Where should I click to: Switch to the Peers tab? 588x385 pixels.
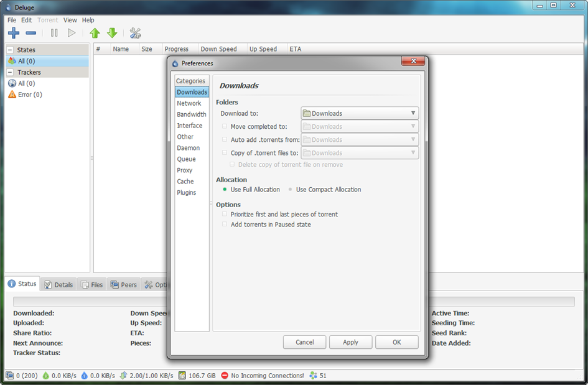pyautogui.click(x=124, y=285)
